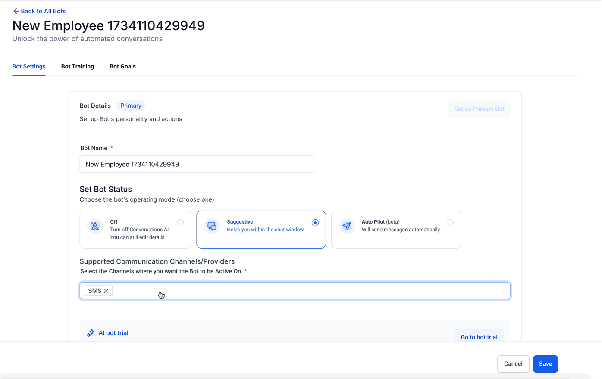Screen dimensions: 602x379
Task: Select the Auto Pilot radio button
Action: tap(450, 222)
